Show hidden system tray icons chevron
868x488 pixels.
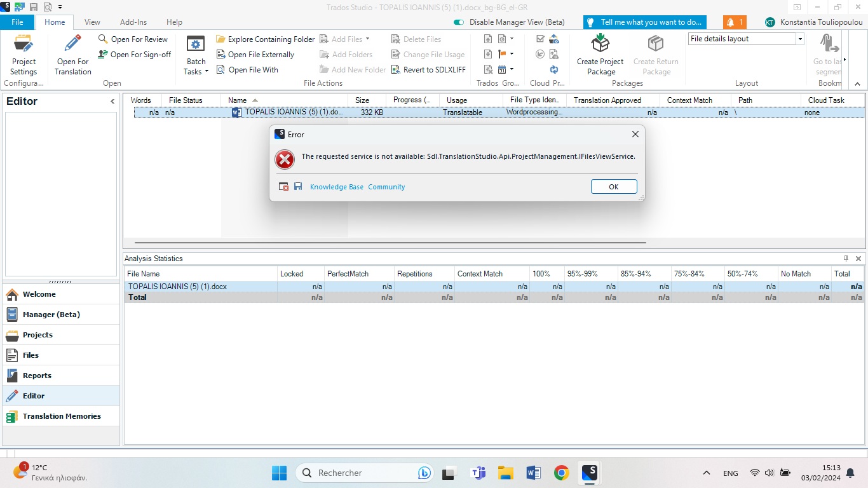pos(706,473)
